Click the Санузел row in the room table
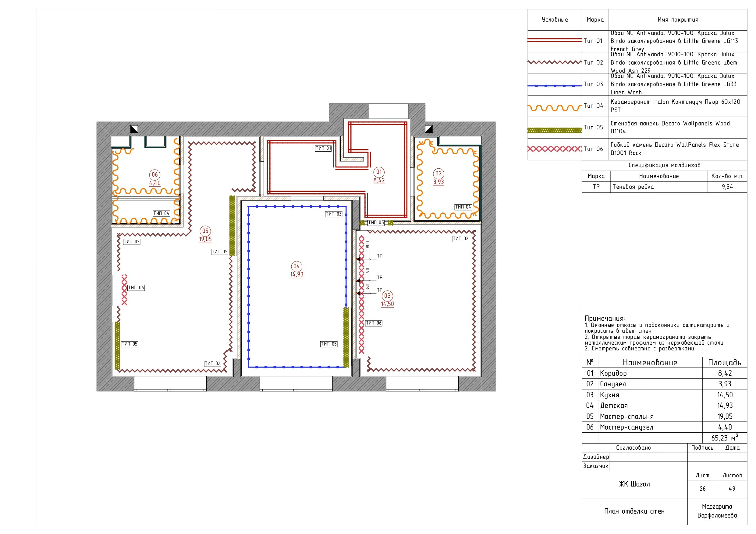This screenshot has width=756, height=534. pyautogui.click(x=665, y=384)
